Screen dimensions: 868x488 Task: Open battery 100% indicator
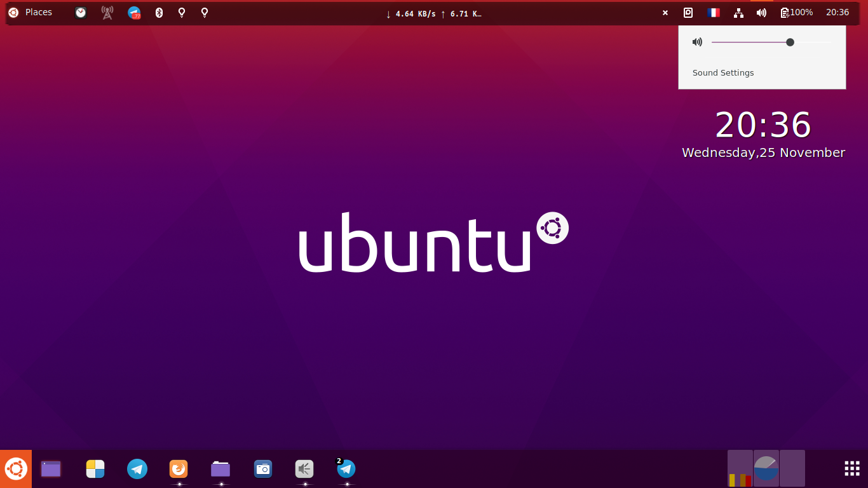click(797, 12)
